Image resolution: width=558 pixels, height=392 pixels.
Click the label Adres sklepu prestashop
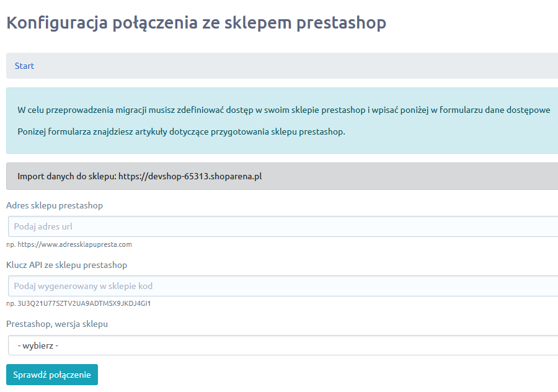pos(55,205)
